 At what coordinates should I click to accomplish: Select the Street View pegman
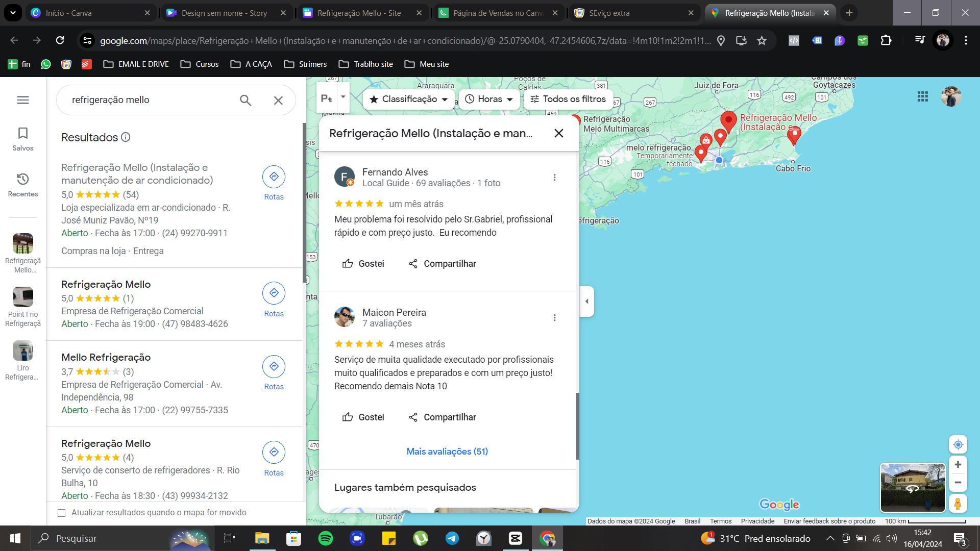[x=958, y=504]
